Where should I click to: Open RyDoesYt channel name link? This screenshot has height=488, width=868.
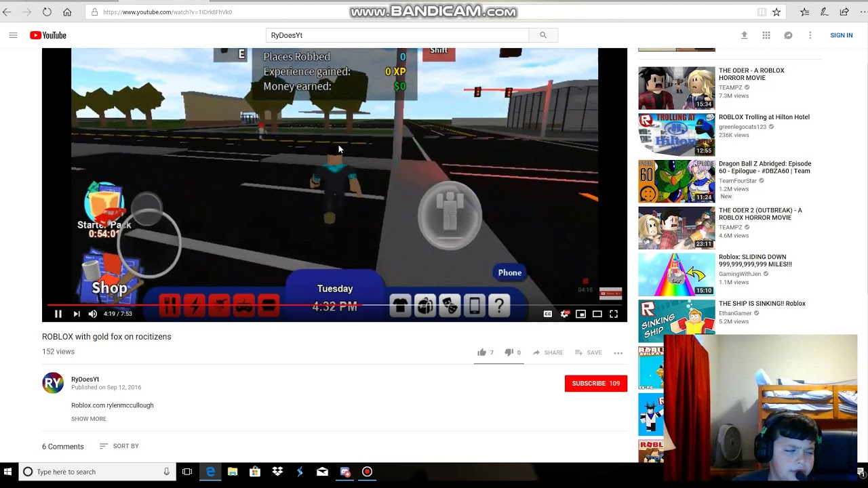[85, 380]
